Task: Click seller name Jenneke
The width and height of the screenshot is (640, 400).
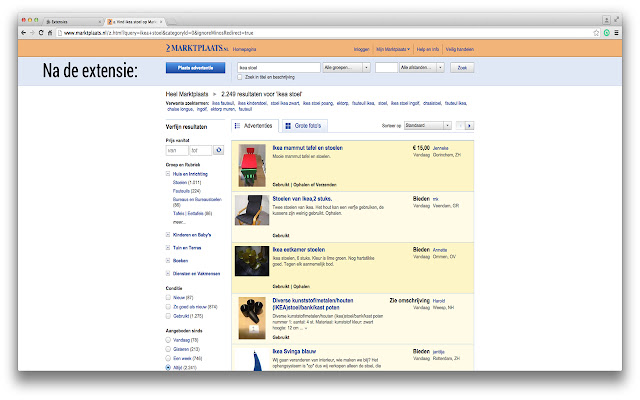Action: point(440,148)
